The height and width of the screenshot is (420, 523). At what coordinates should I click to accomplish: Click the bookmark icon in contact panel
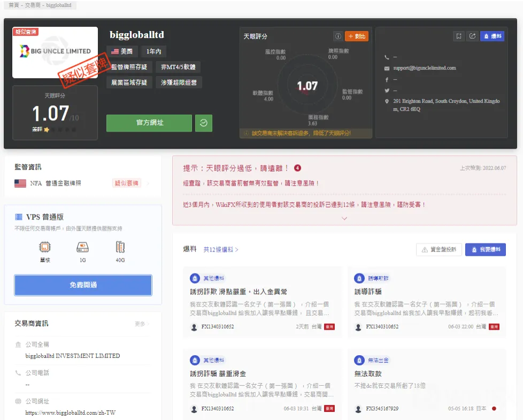point(459,36)
